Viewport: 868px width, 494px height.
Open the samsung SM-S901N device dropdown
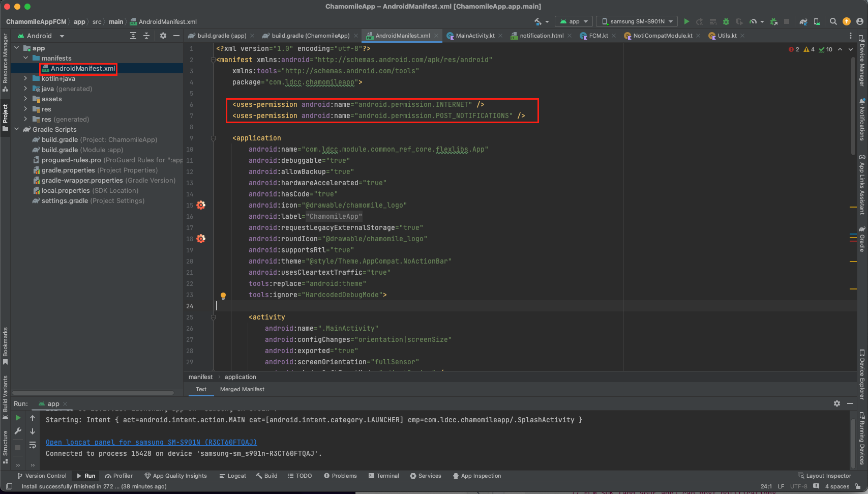coord(637,21)
